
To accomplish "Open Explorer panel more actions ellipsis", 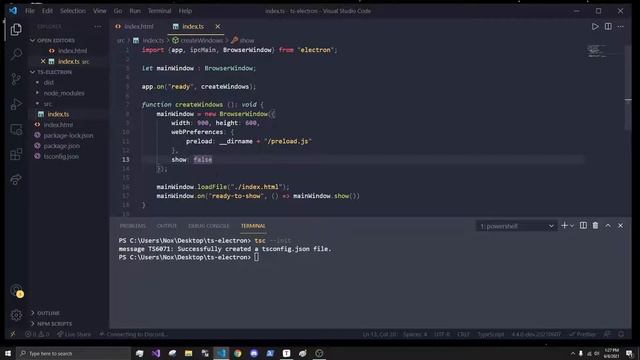I will click(98, 27).
